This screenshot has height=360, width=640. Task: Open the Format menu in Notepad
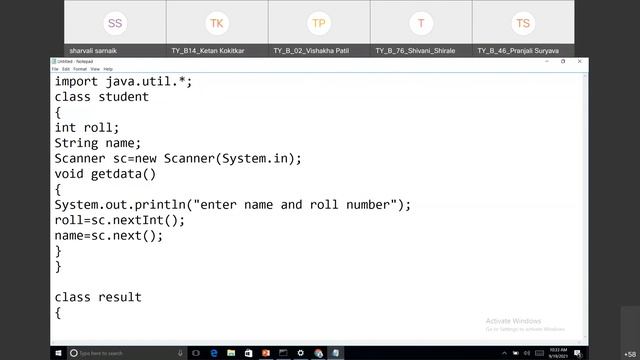(80, 69)
